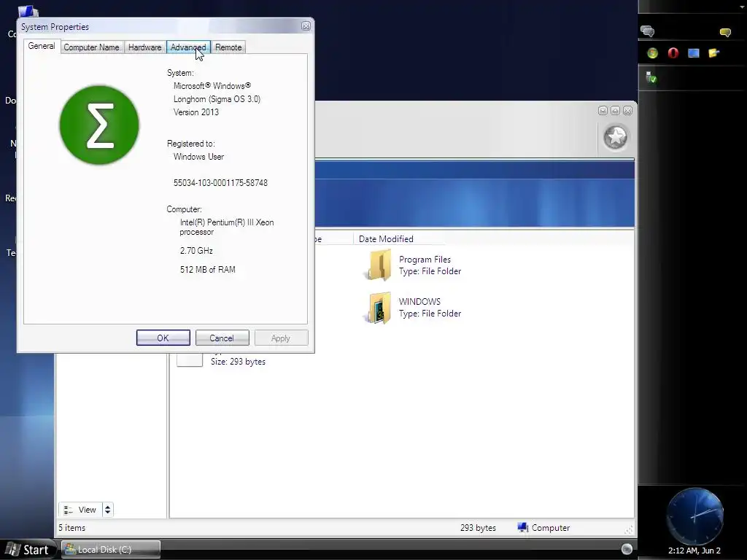Open the View dropdown arrows
The width and height of the screenshot is (747, 560).
coord(108,510)
